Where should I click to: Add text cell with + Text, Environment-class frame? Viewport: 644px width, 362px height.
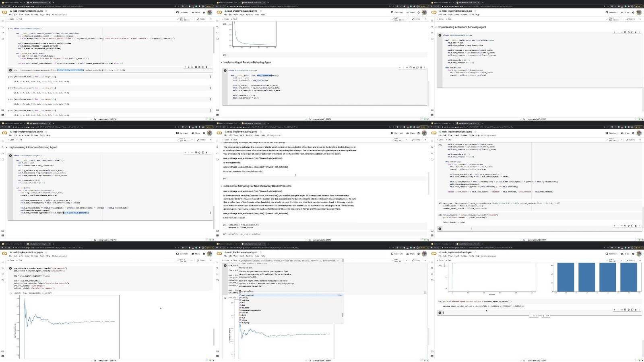[x=19, y=19]
